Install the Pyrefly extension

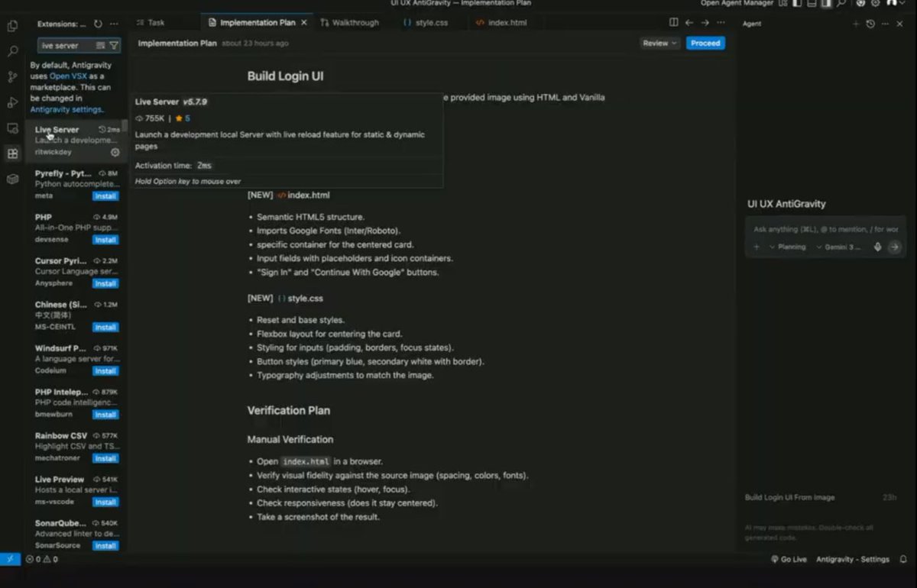tap(105, 196)
